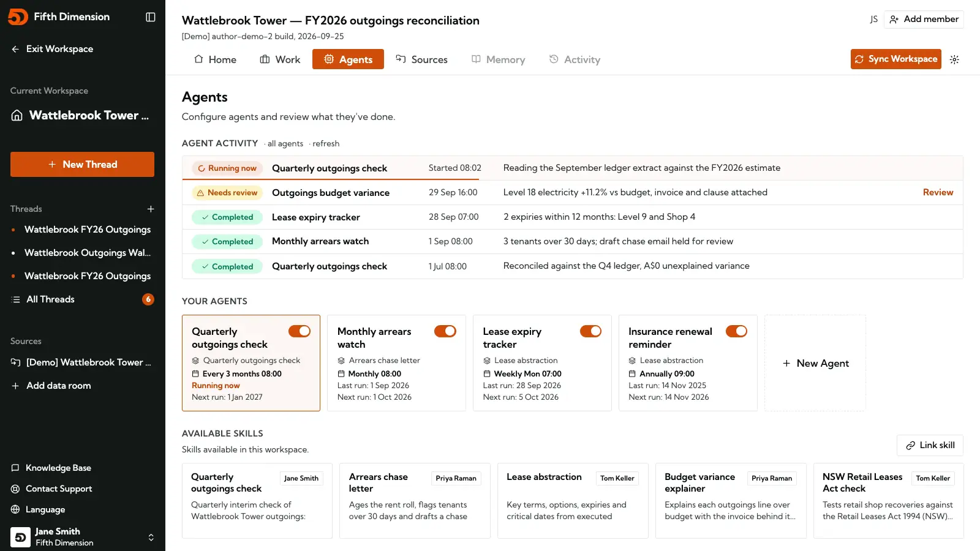Add a new thread with plus icon
The height and width of the screenshot is (551, 980).
(151, 209)
